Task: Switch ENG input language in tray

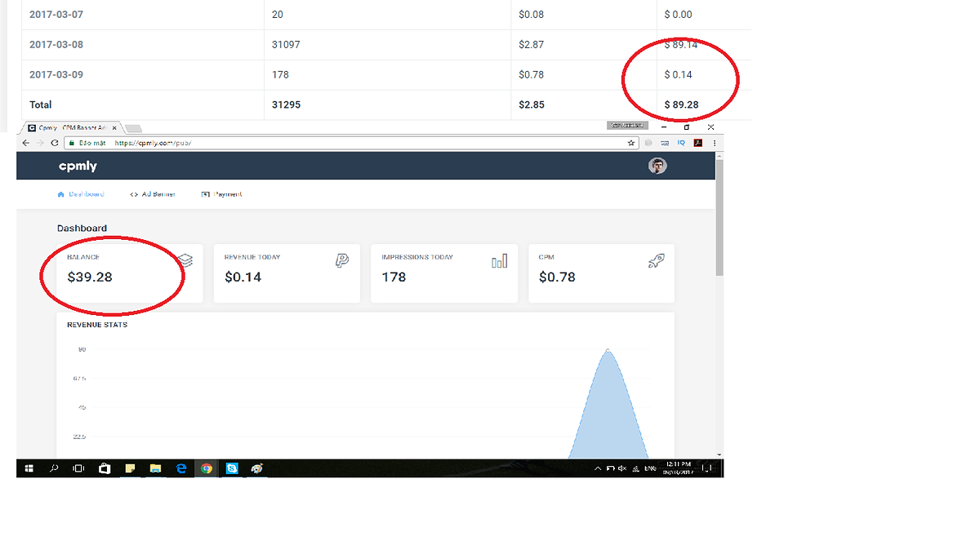Action: pos(650,468)
